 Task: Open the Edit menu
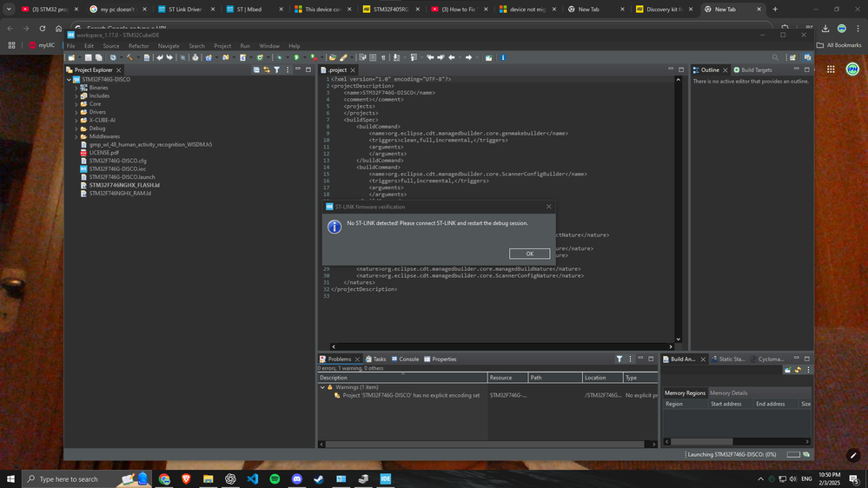[89, 46]
